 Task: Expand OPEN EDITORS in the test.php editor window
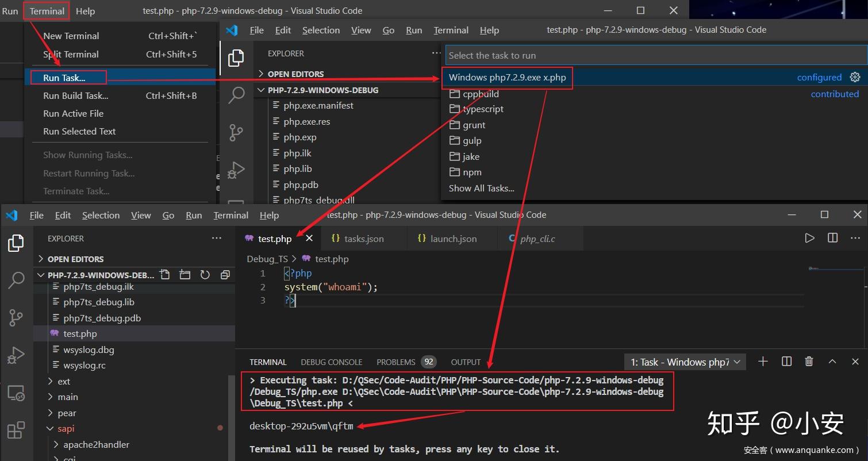[x=75, y=259]
